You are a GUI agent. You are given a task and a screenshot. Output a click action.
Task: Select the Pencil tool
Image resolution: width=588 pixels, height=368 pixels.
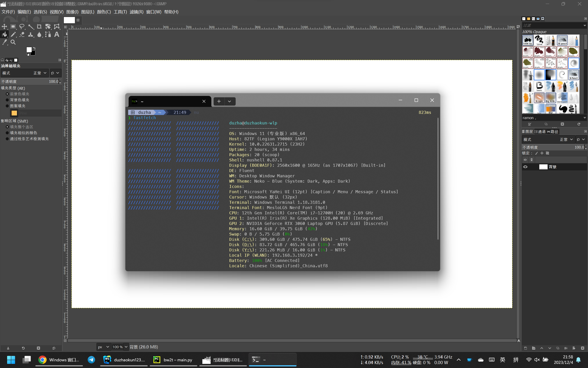13,34
